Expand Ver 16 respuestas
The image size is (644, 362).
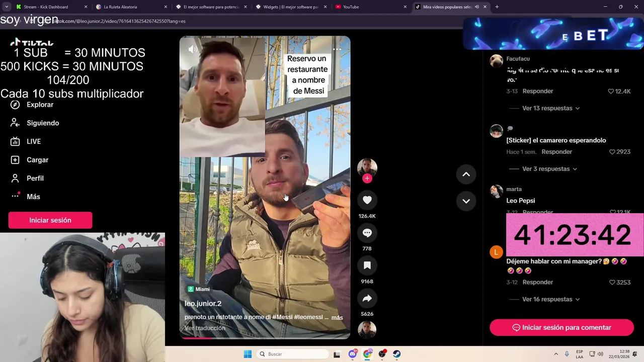(x=551, y=299)
